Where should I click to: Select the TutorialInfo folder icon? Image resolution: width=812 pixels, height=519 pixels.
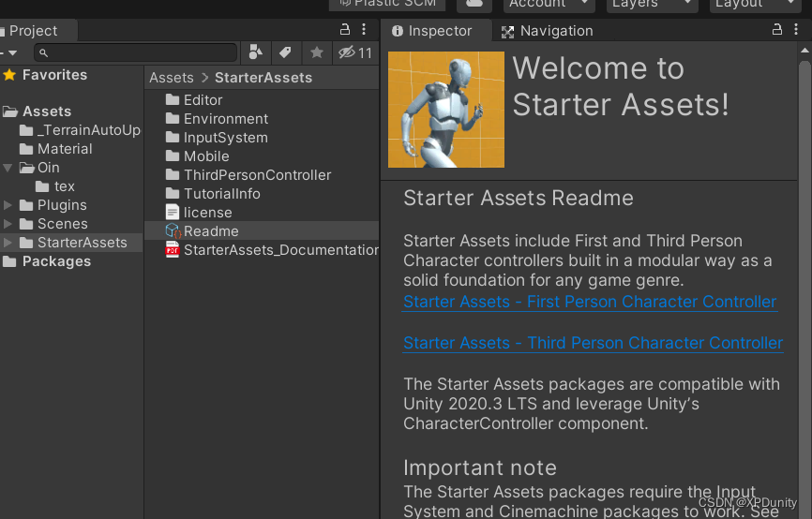173,194
